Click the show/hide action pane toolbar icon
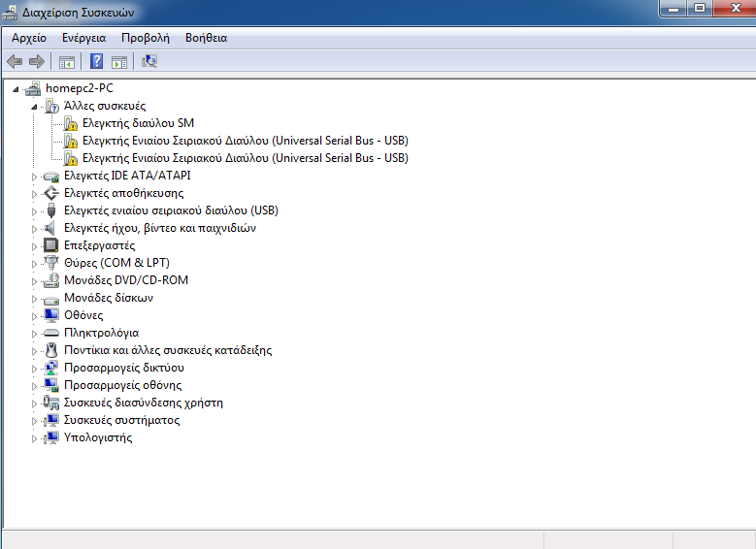This screenshot has width=756, height=549. pos(119,62)
